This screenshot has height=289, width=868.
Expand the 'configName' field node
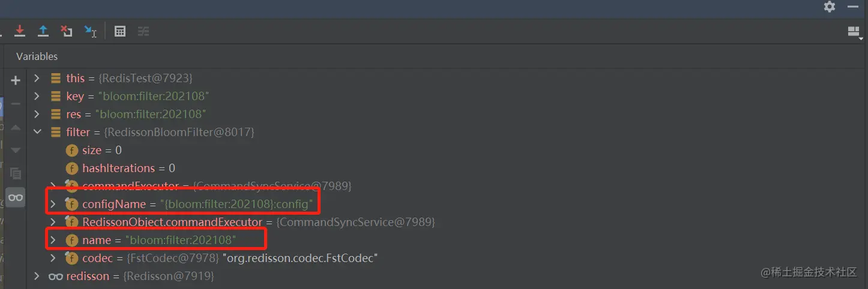pyautogui.click(x=53, y=204)
